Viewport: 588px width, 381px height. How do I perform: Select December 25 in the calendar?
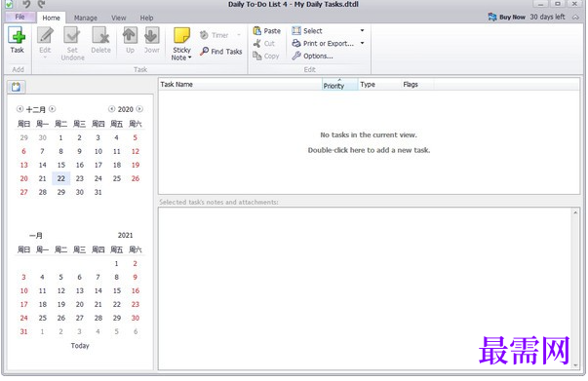[x=117, y=178]
